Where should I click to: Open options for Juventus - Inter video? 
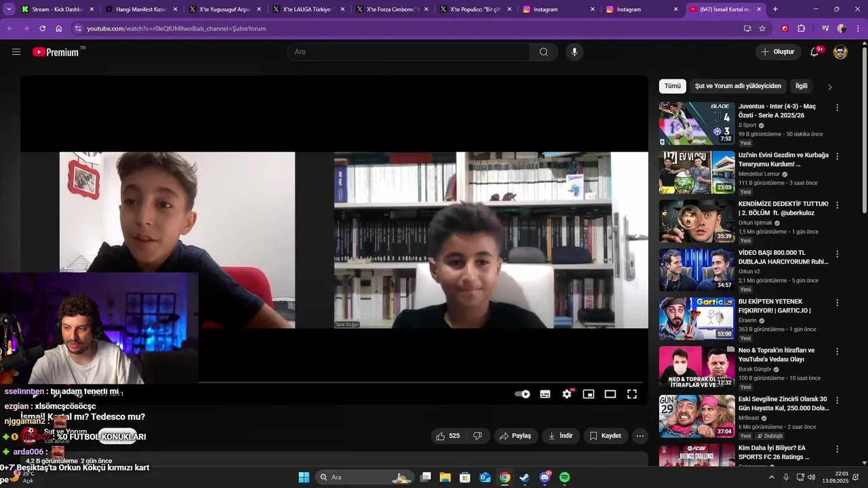837,107
